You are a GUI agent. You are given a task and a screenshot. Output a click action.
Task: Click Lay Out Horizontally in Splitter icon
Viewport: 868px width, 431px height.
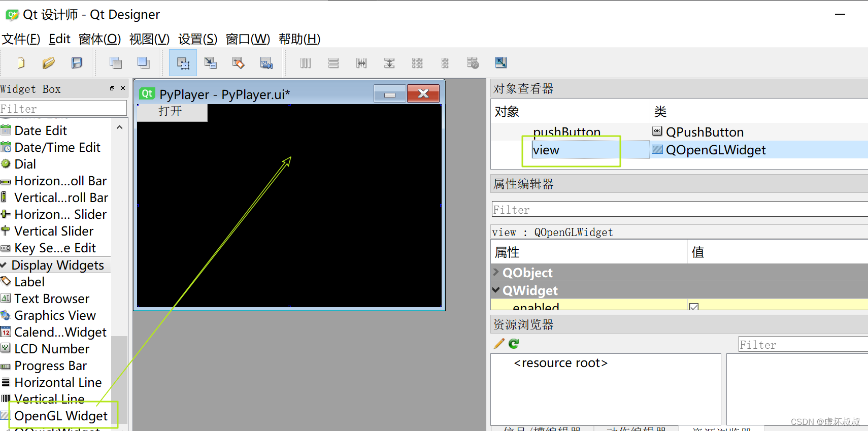361,63
